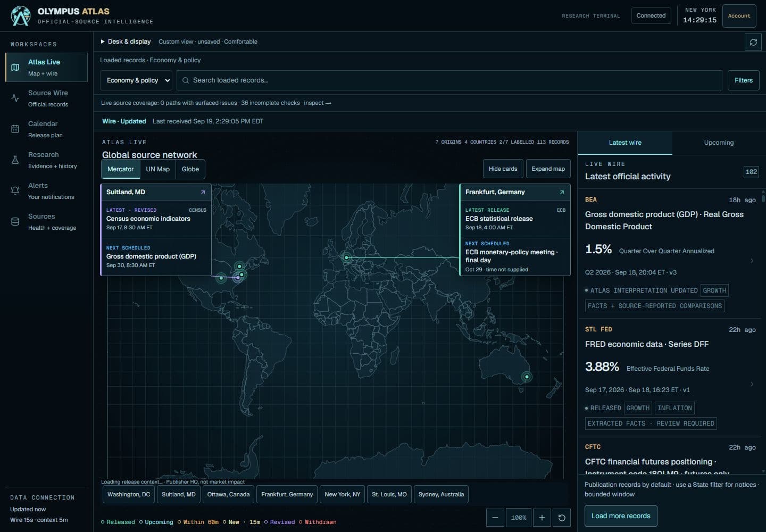Open Frankfurt, Germany card arrow icon
The width and height of the screenshot is (766, 532).
click(562, 192)
